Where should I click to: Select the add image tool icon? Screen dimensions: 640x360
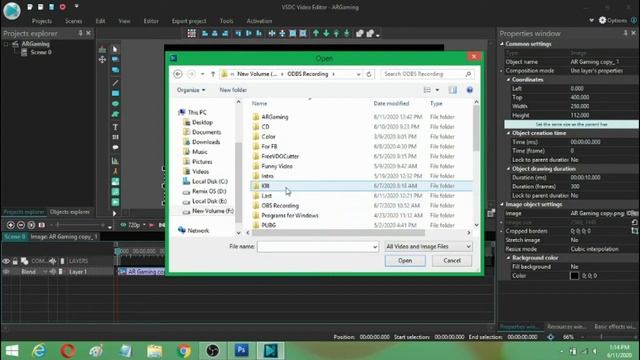[x=116, y=182]
